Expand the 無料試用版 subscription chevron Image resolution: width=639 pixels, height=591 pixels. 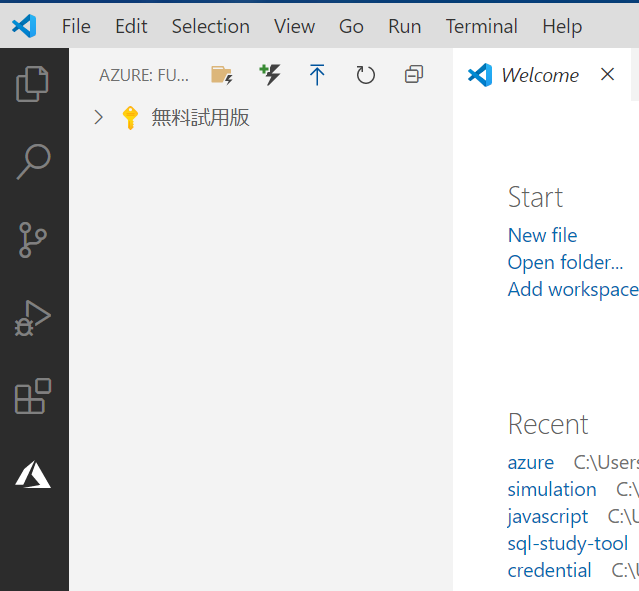point(98,117)
